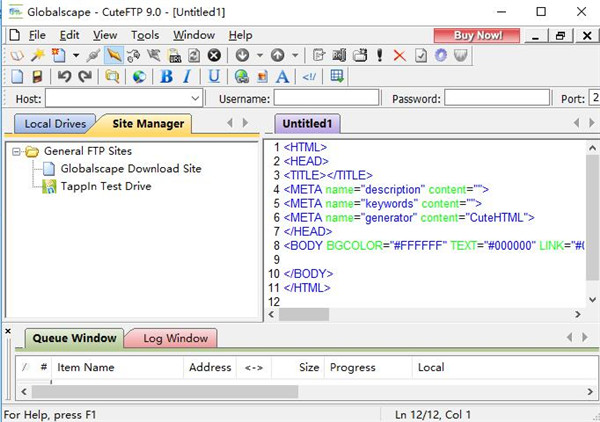Click the Redo arrow icon
Viewport: 600px width, 422px height.
point(84,76)
